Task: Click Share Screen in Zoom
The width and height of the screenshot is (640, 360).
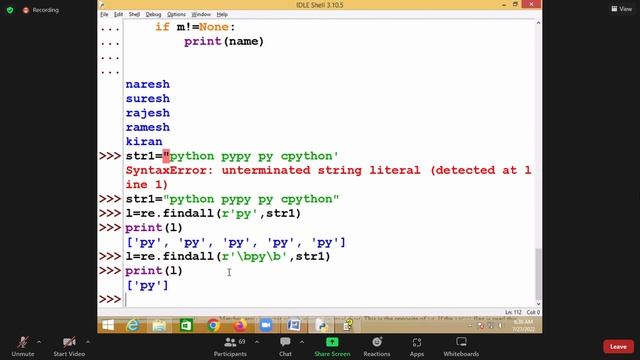Action: pos(332,346)
